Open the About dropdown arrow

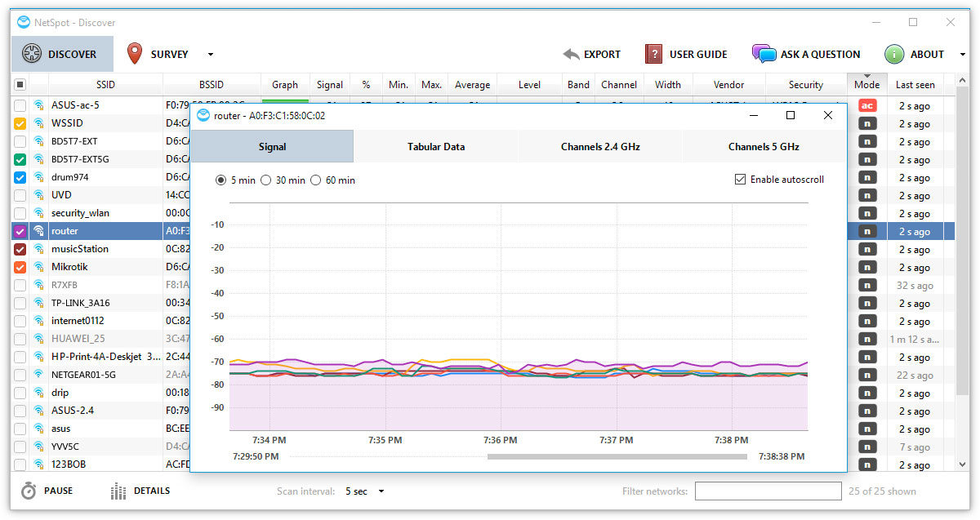click(x=962, y=55)
